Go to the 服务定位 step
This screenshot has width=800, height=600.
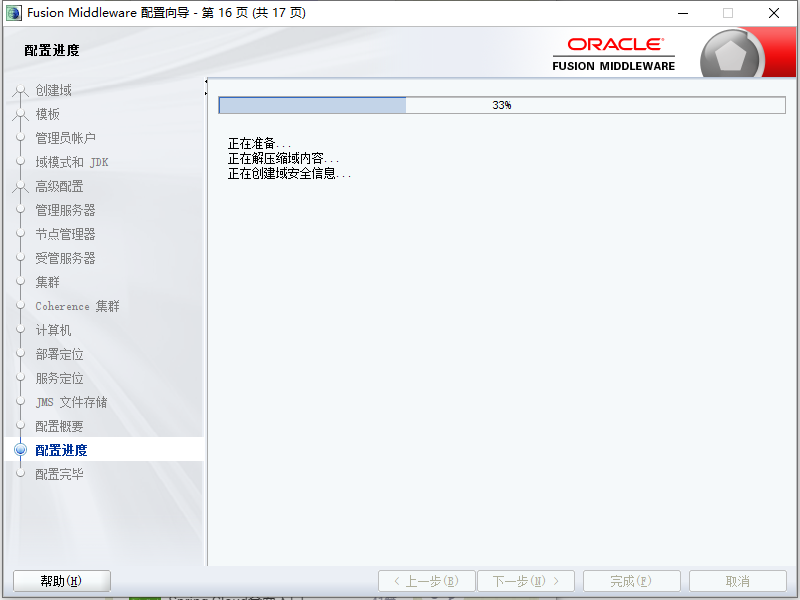(59, 378)
